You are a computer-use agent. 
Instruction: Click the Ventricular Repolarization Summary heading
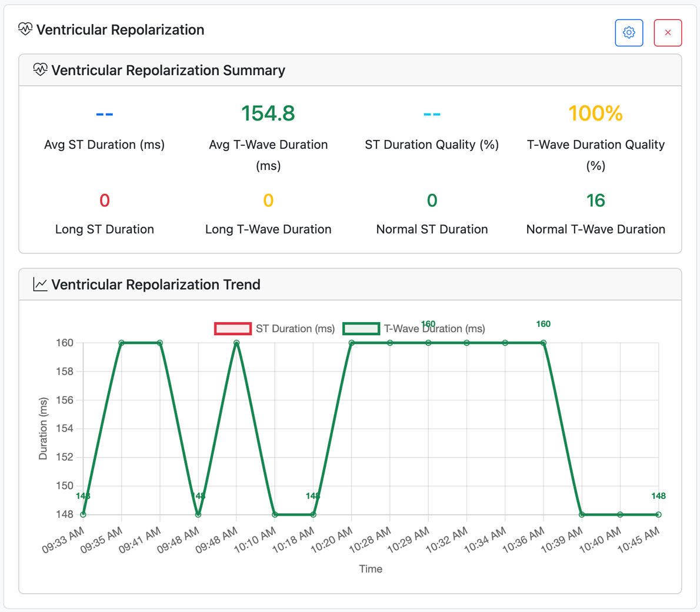[x=168, y=70]
